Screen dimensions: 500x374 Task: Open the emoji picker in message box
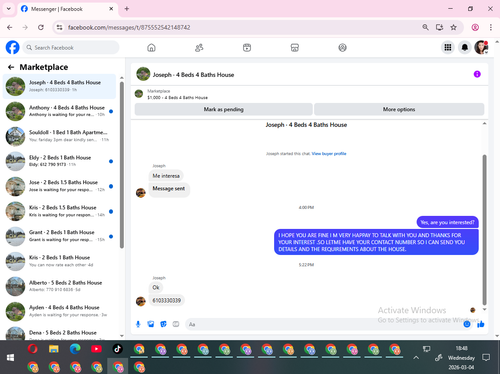click(x=467, y=324)
